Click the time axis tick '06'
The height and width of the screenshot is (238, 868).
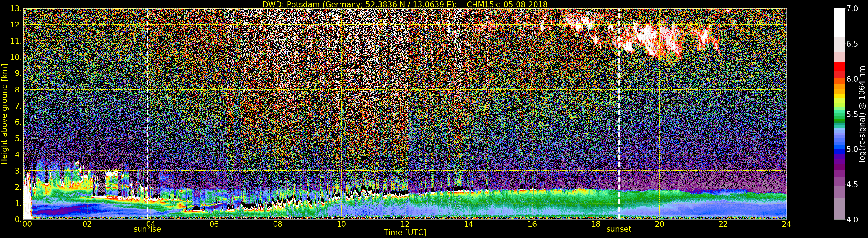(x=214, y=224)
